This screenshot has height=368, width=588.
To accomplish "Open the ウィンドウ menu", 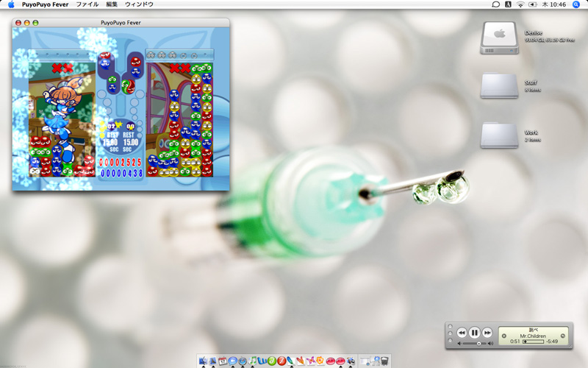I will (139, 4).
